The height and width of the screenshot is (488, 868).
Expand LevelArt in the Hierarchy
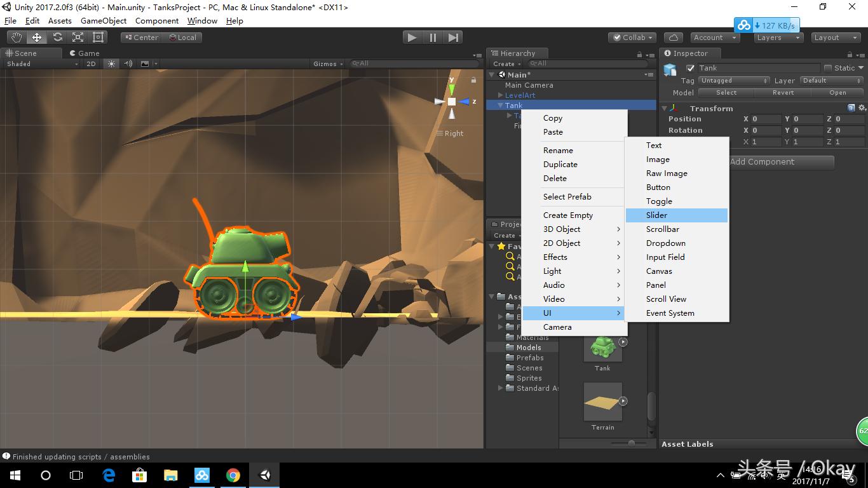[500, 95]
